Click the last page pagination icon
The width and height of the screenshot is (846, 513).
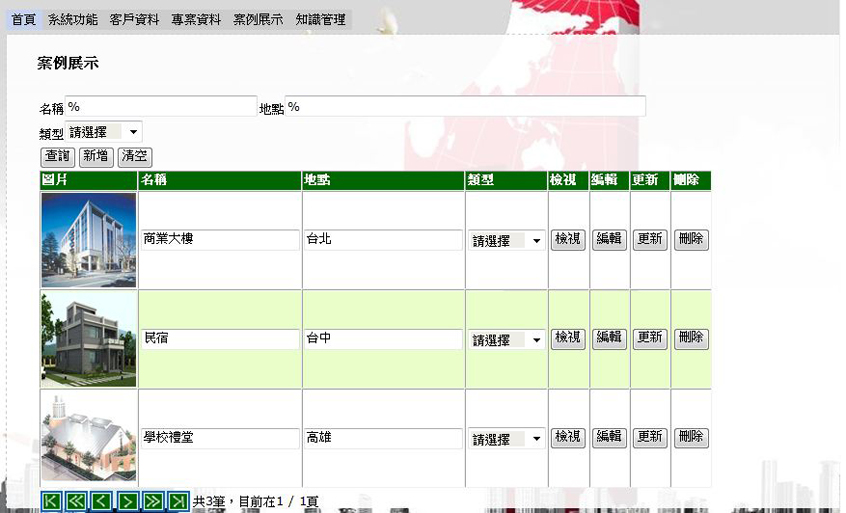pos(178,501)
